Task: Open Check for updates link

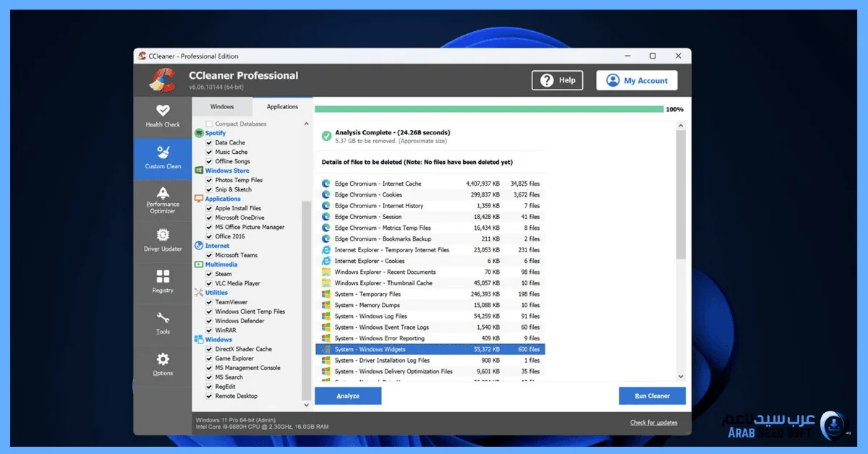Action: [x=653, y=421]
